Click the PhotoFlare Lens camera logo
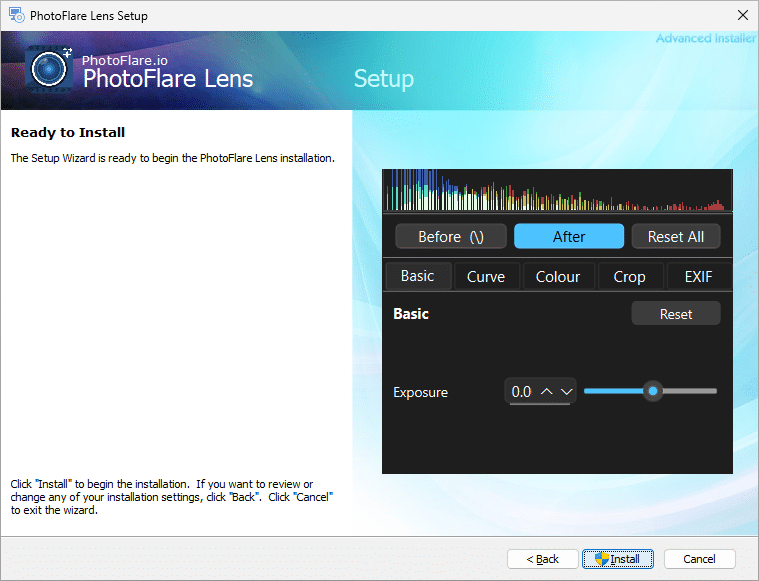 (x=49, y=69)
